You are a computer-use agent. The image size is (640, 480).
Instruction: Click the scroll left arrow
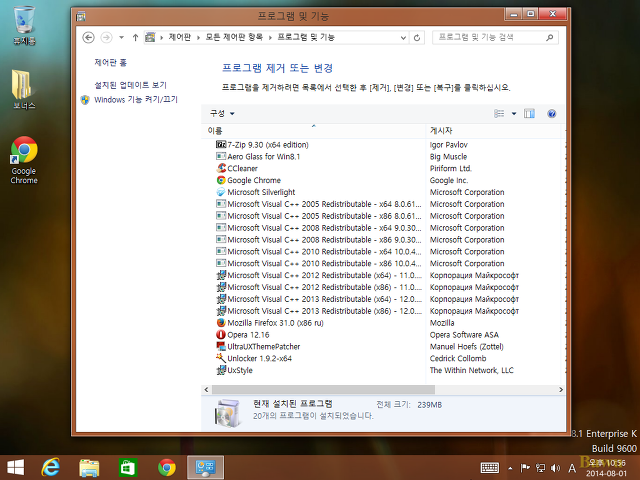(x=206, y=389)
